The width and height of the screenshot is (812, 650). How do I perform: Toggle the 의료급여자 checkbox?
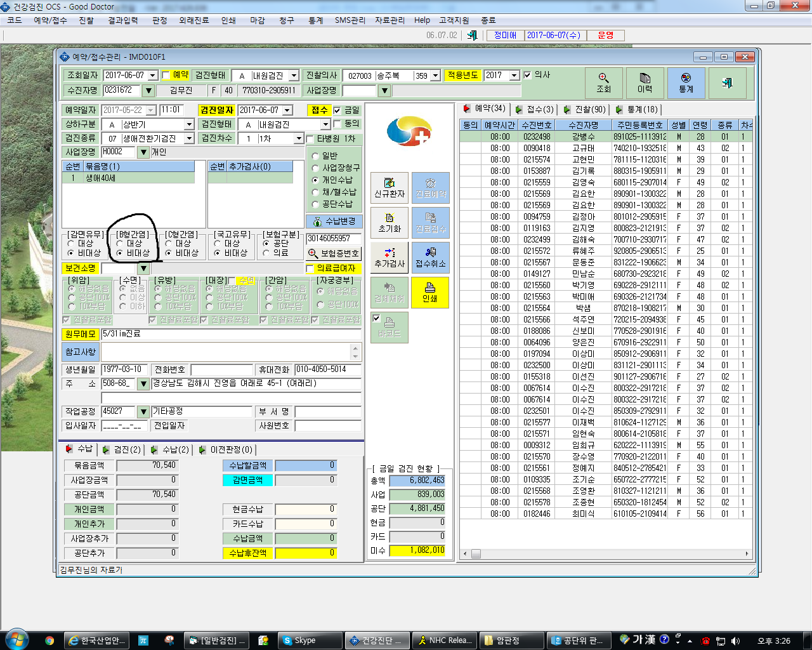click(x=310, y=269)
